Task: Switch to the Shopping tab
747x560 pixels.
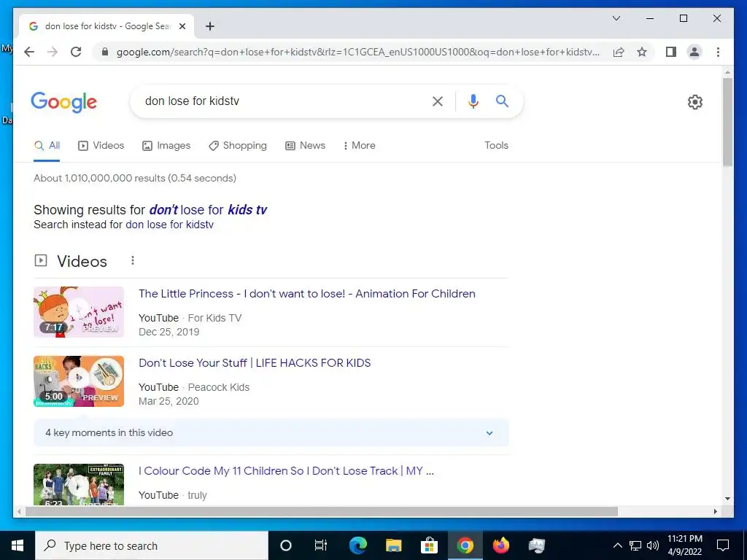Action: 238,146
